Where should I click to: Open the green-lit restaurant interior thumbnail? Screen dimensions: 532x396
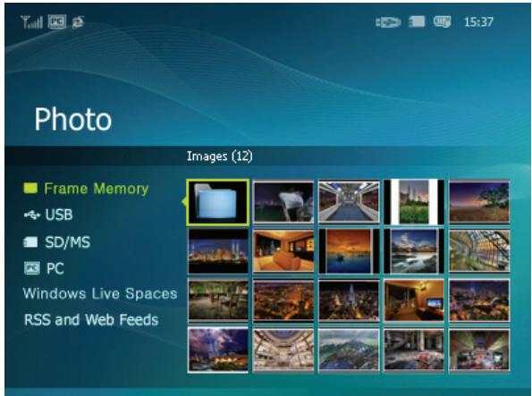tap(218, 301)
